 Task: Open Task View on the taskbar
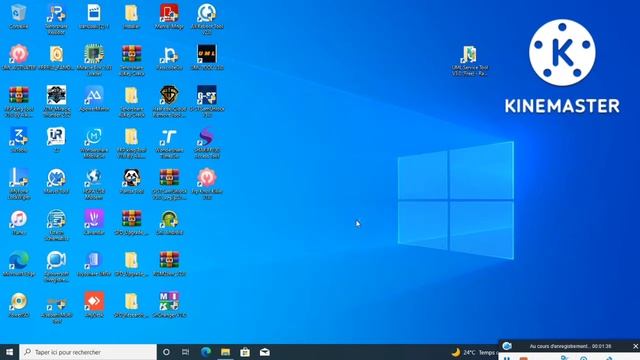(x=185, y=352)
